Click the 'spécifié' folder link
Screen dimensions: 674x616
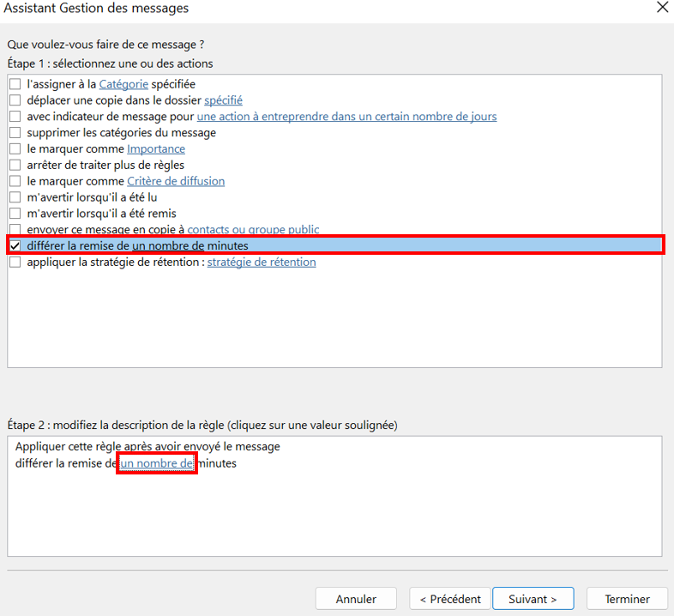[x=223, y=100]
